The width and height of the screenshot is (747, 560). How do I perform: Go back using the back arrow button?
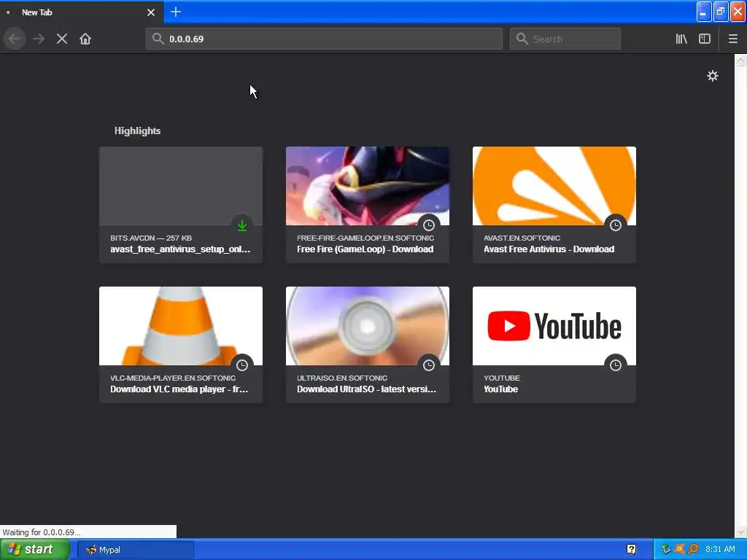point(15,39)
